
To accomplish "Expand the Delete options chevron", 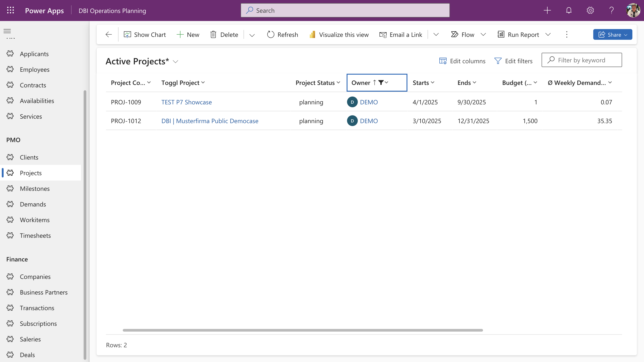I will coord(252,35).
